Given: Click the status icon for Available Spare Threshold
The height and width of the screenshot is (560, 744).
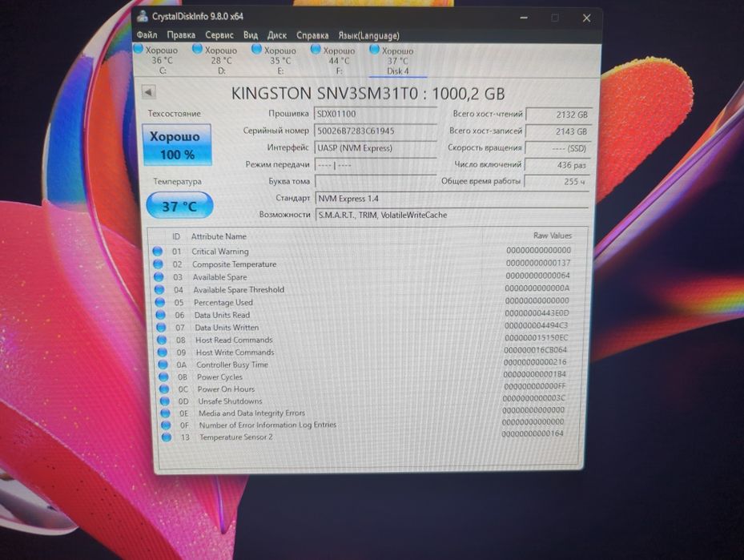Looking at the screenshot, I should tap(159, 289).
